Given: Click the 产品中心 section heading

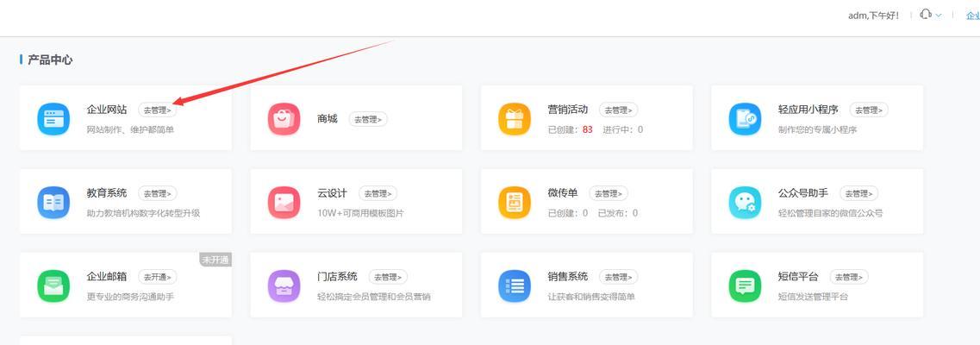Looking at the screenshot, I should tap(50, 60).
